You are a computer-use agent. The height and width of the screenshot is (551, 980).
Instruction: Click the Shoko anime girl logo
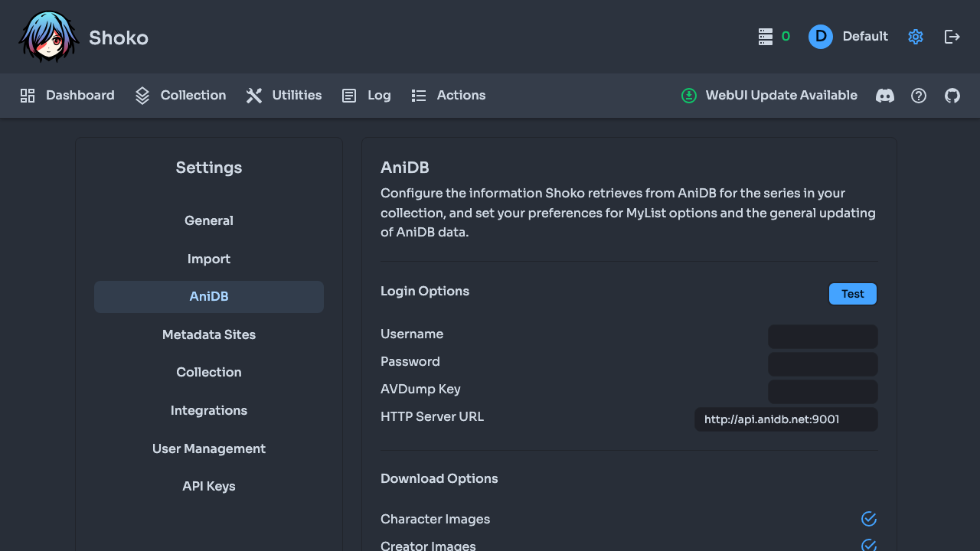(49, 37)
